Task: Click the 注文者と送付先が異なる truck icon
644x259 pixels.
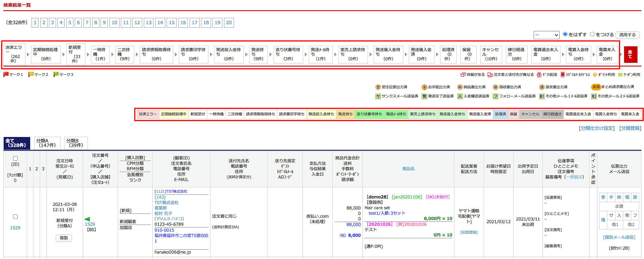Action: pyautogui.click(x=490, y=75)
